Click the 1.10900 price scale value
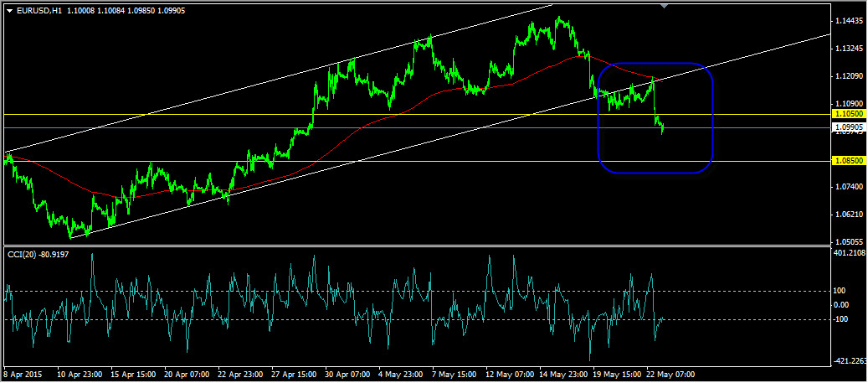Viewport: 868px width, 383px height. coord(850,104)
